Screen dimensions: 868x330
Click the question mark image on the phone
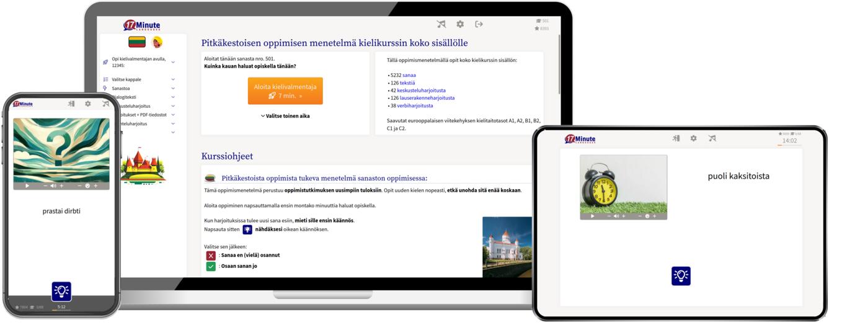pyautogui.click(x=61, y=149)
